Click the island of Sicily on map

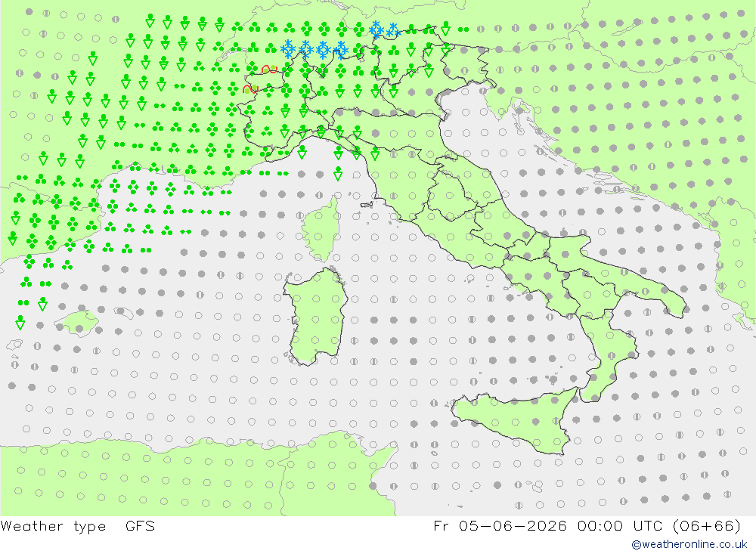click(516, 420)
